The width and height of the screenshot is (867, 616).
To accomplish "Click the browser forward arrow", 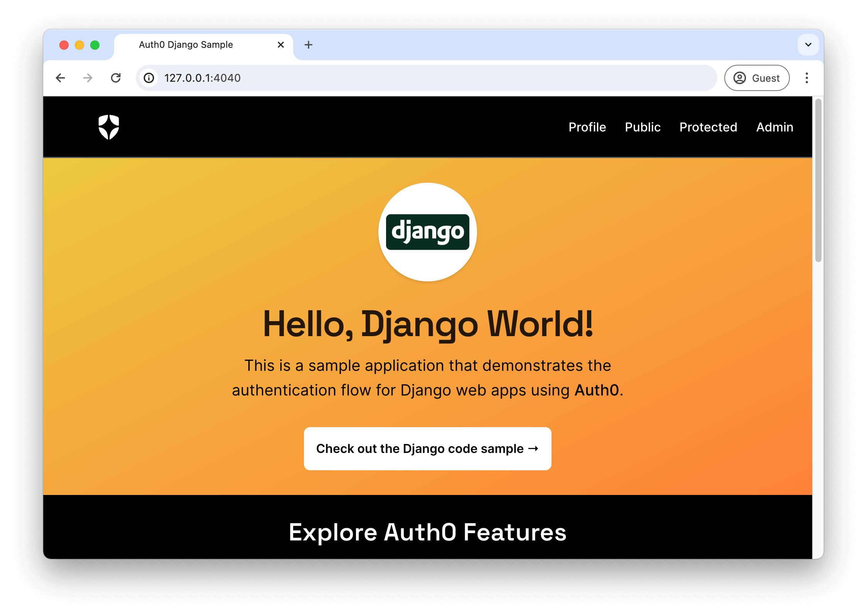I will point(88,78).
